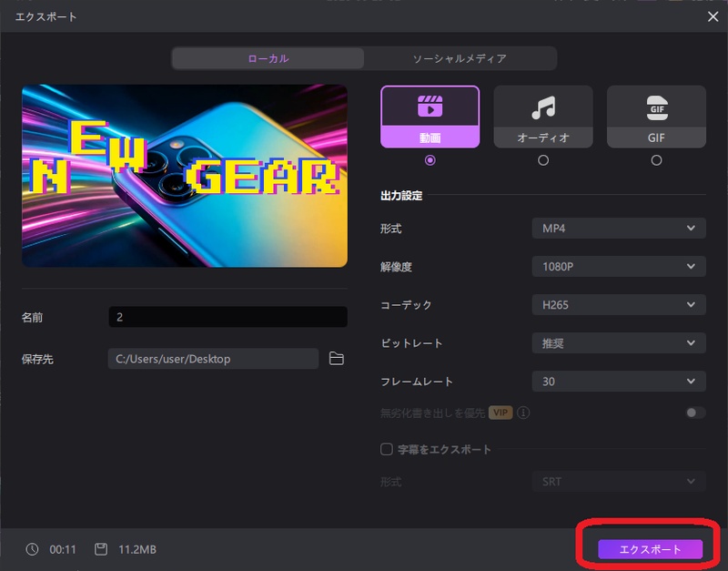Open folder browser for save location

click(x=337, y=359)
